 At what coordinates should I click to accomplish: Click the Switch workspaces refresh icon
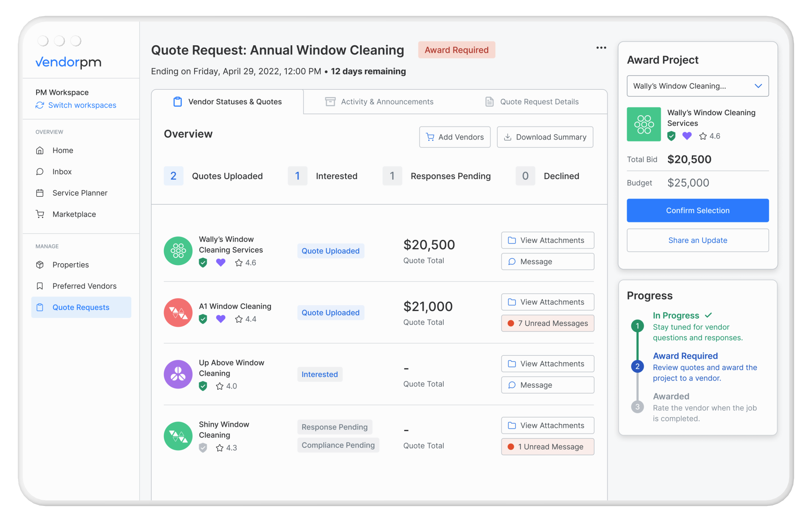[40, 105]
